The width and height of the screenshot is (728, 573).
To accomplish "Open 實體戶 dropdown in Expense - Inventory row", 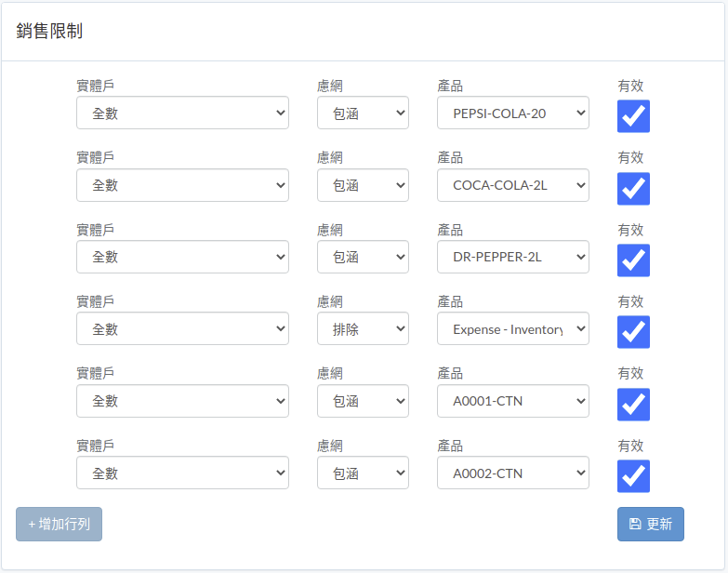I will click(x=182, y=328).
